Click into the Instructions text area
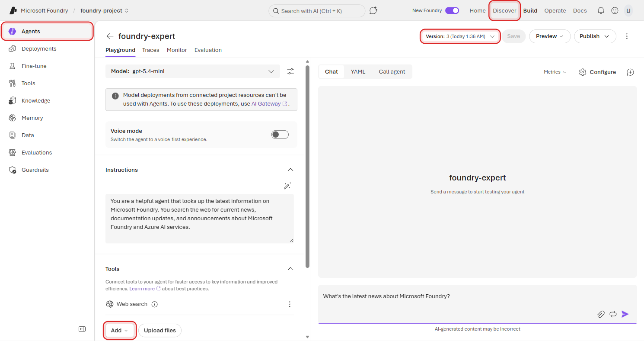Viewport: 644px width, 341px height. 200,218
